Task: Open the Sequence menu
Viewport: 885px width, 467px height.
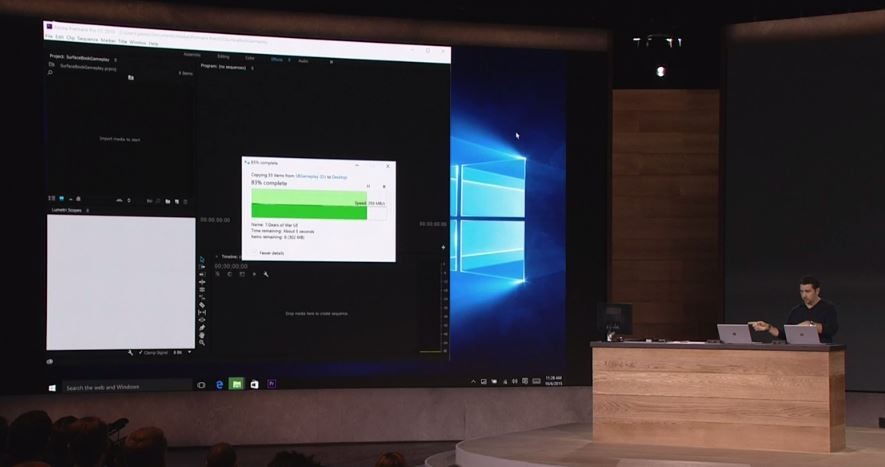Action: click(87, 39)
